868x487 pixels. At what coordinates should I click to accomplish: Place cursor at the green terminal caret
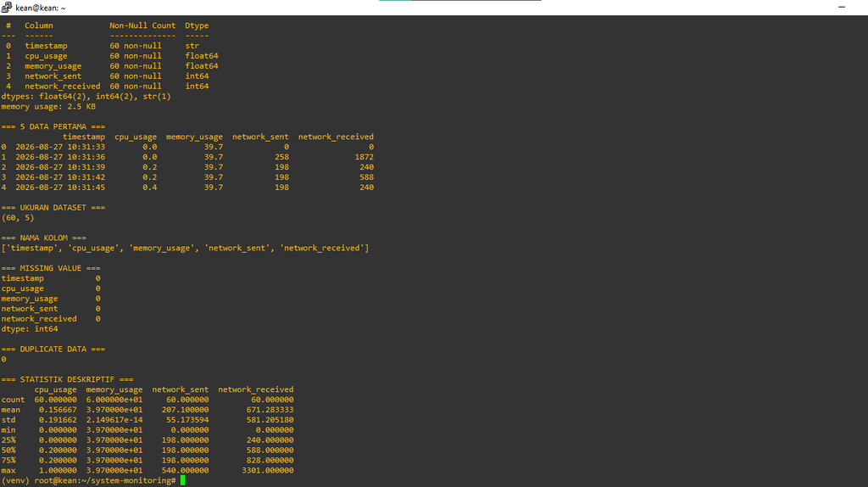click(x=183, y=480)
